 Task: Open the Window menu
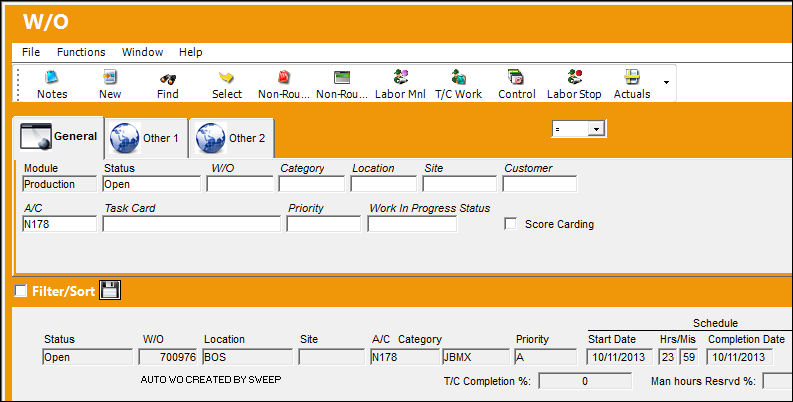tap(142, 52)
